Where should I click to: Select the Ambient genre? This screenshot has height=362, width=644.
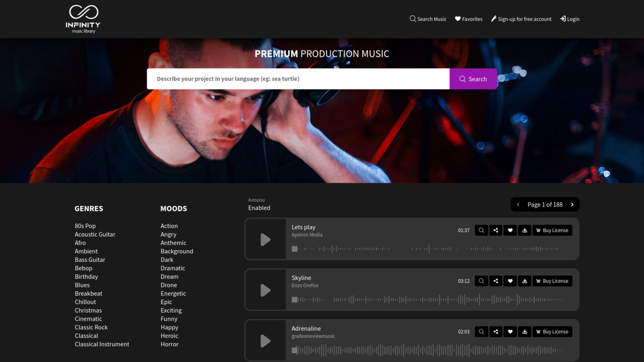[x=86, y=251]
